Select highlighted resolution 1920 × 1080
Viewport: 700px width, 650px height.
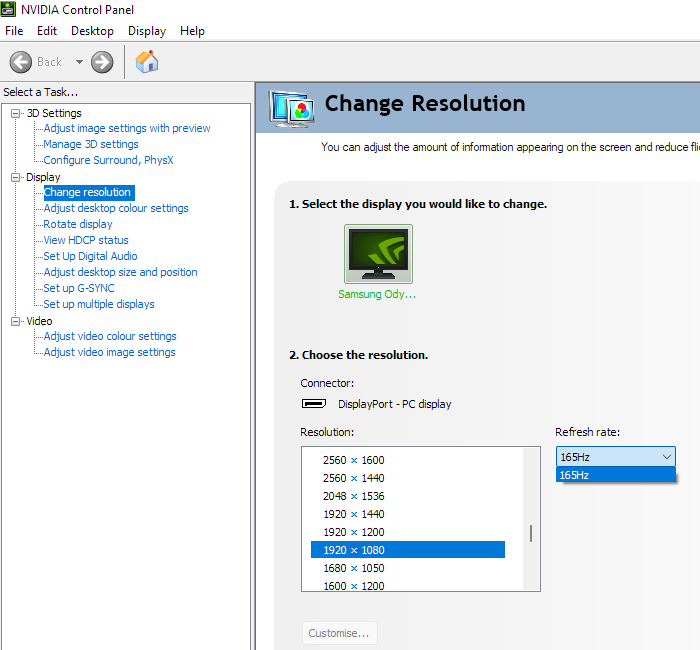coord(408,550)
